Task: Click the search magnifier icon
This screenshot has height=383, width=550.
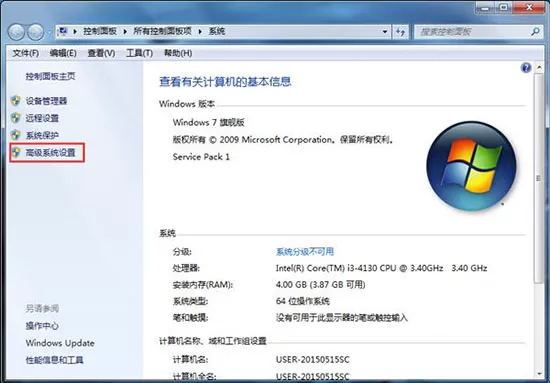Action: (535, 32)
